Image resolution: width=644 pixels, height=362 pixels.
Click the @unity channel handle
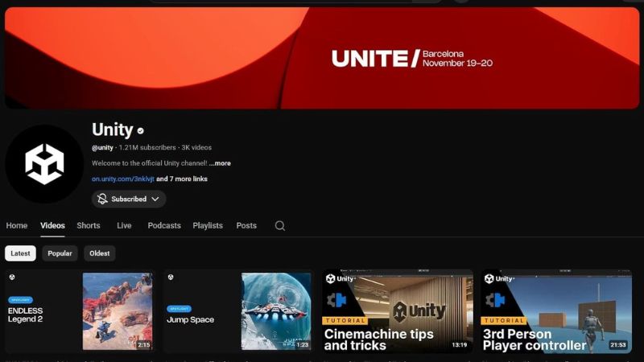tap(102, 148)
